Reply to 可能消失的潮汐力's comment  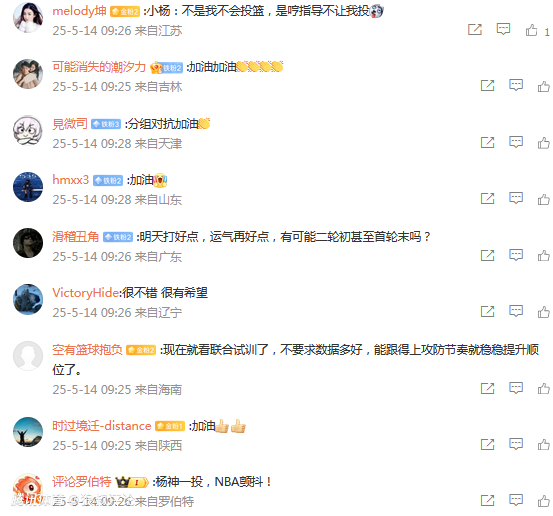tap(516, 85)
